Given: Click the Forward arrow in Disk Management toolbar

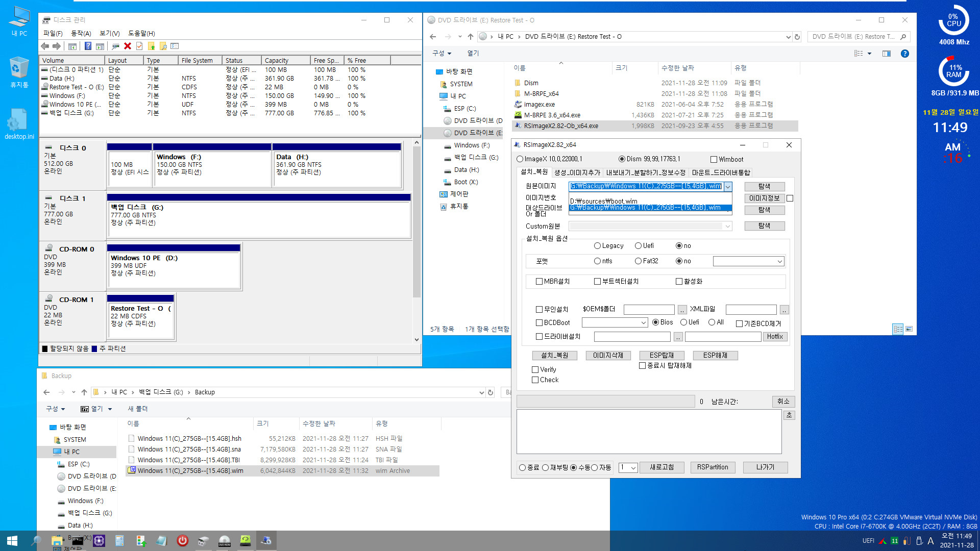Looking at the screenshot, I should (x=57, y=46).
